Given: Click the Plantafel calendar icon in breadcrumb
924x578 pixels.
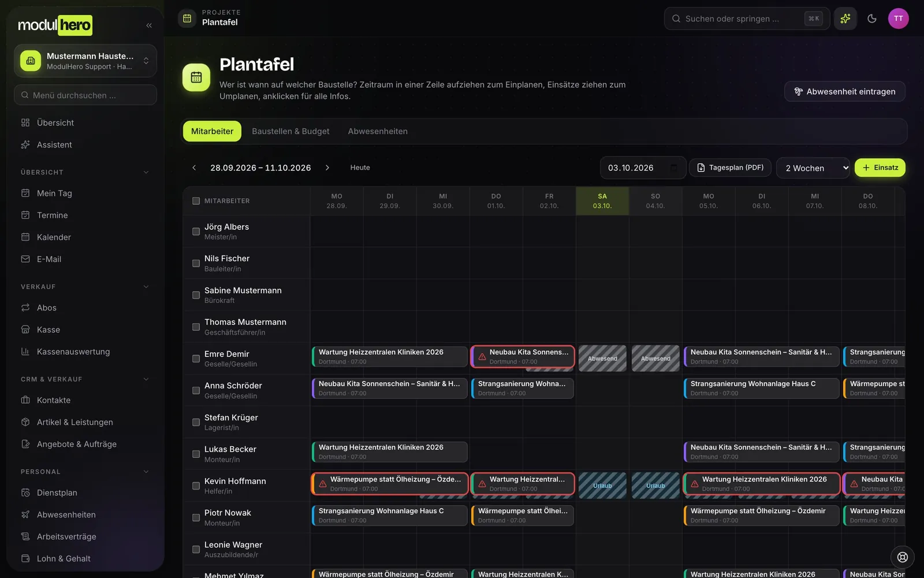Looking at the screenshot, I should click(187, 18).
